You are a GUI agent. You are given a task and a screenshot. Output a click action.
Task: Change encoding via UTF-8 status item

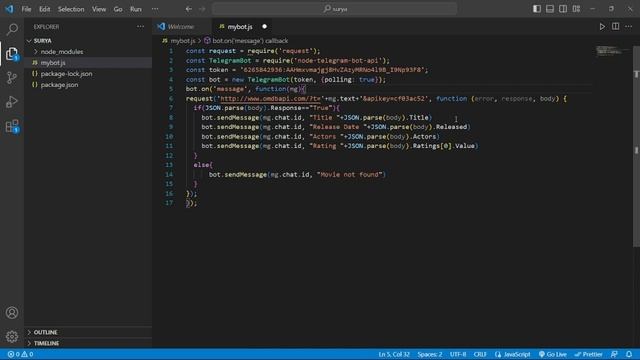[x=458, y=354]
